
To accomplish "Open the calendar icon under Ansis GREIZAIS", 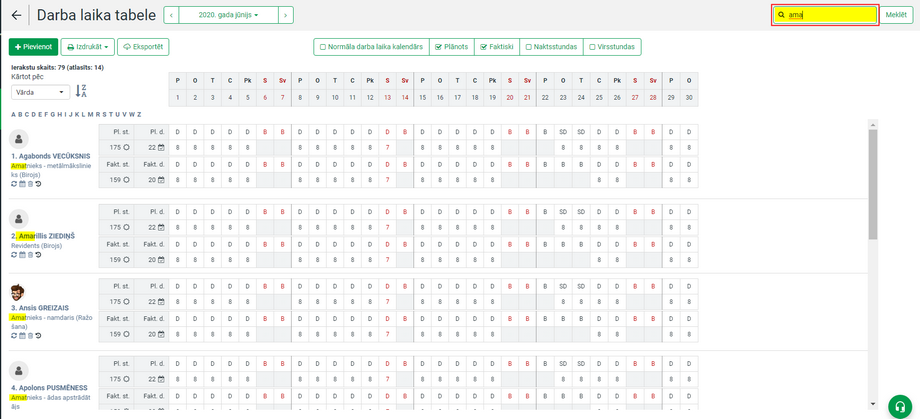I will click(22, 336).
